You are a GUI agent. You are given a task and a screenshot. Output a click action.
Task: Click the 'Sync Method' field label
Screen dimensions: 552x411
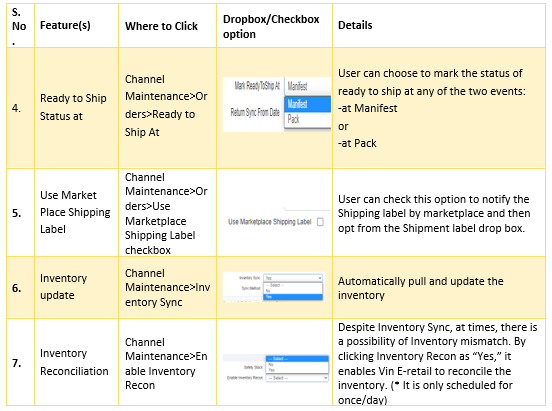tap(251, 288)
